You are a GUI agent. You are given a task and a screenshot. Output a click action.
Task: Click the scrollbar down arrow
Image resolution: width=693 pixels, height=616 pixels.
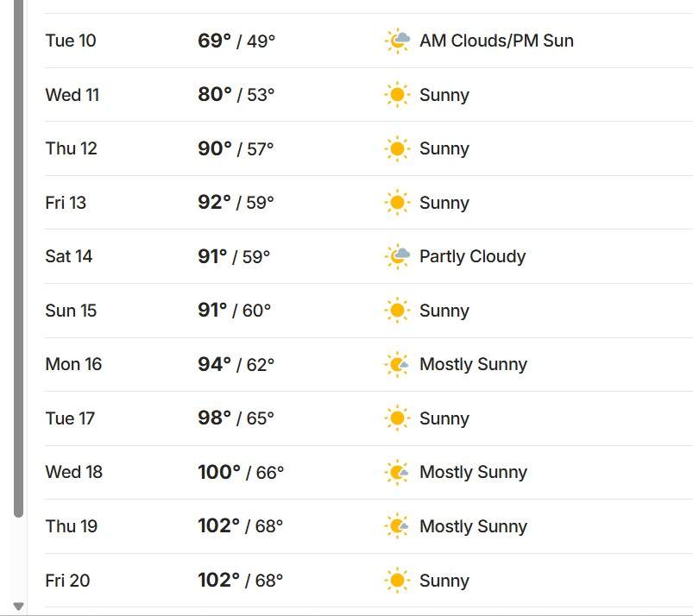pos(18,606)
